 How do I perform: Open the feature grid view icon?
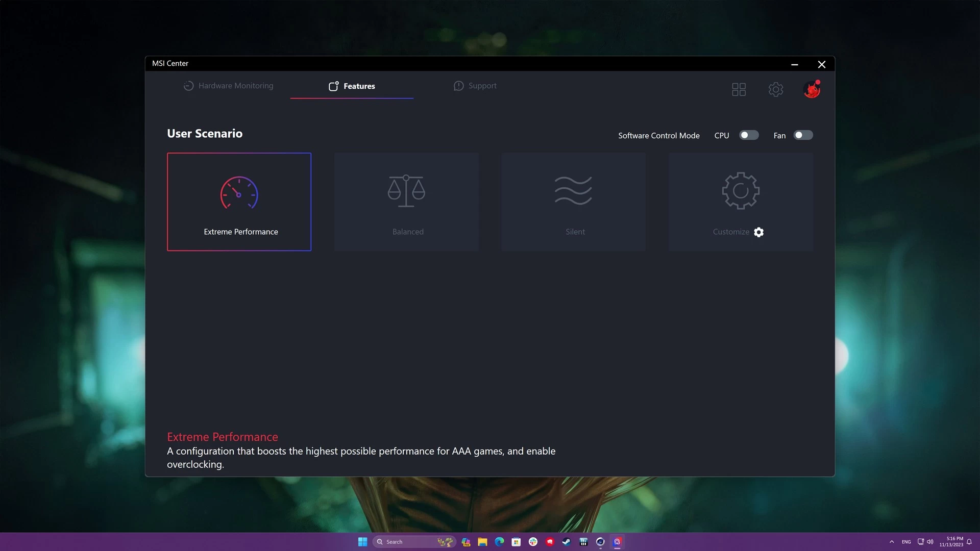739,89
